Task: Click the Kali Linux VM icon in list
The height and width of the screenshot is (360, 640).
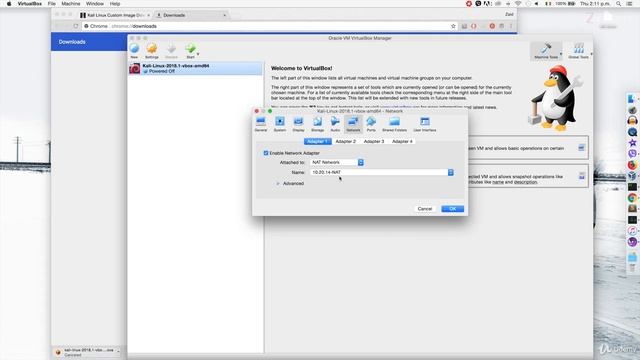Action: [x=135, y=68]
